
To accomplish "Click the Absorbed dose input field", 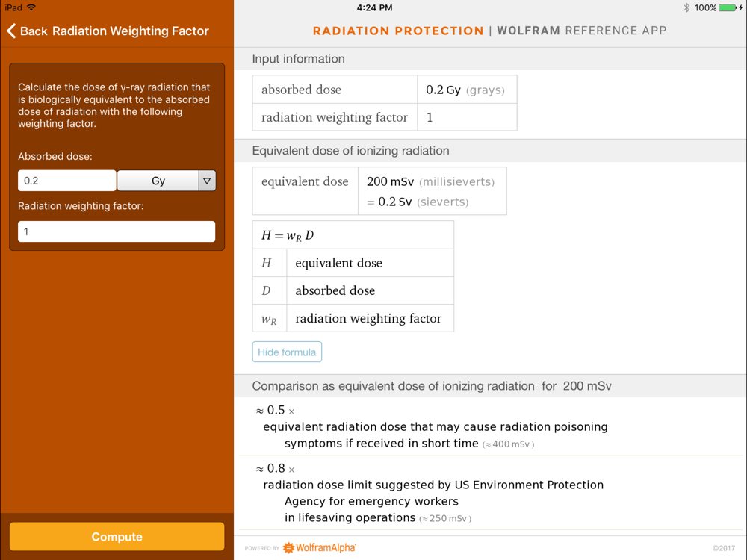I will pos(66,181).
